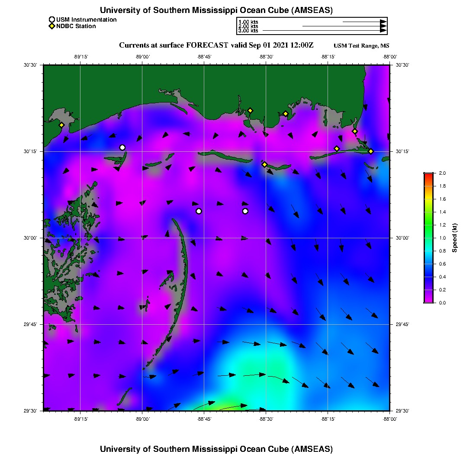Image resolution: width=476 pixels, height=454 pixels.
Task: Click the white USM marker nearest 88°45' longitude
Action: pos(199,211)
